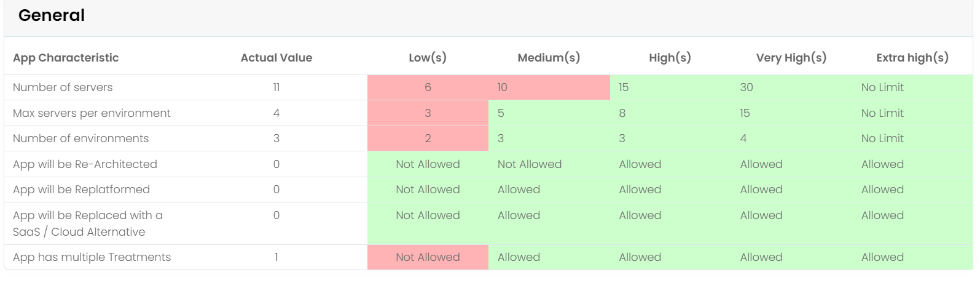Click the red Low cell showing 6

point(428,87)
